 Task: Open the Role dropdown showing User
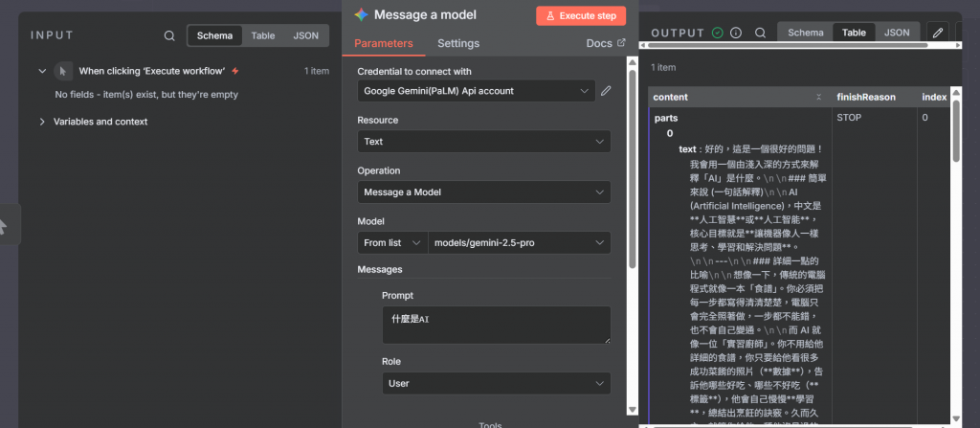(497, 383)
